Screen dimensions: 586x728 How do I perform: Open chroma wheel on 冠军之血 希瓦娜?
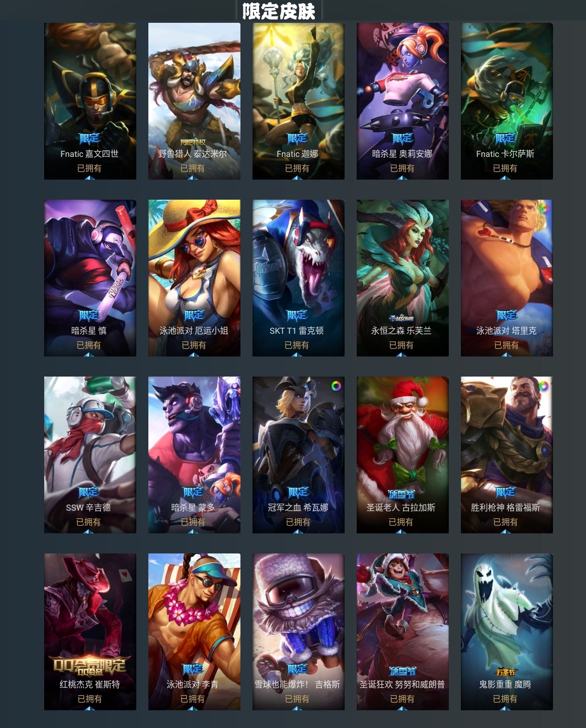(x=336, y=385)
